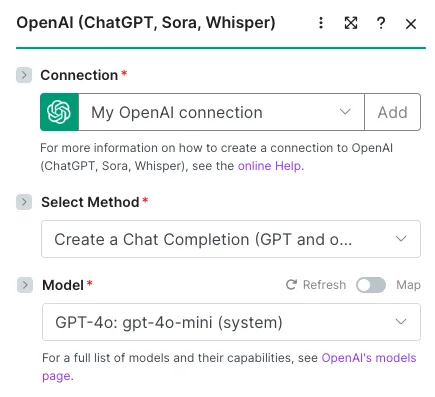Toggle the Map switch for Model
Screen dimensions: 435x397
tap(371, 285)
